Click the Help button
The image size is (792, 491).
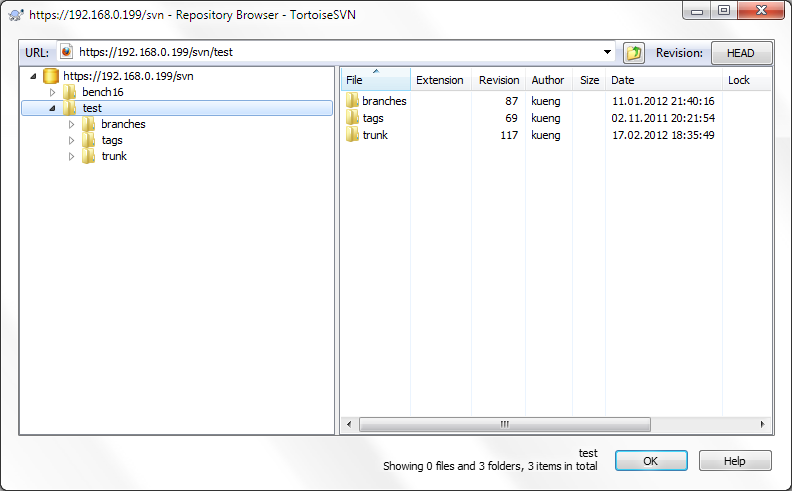(x=735, y=461)
